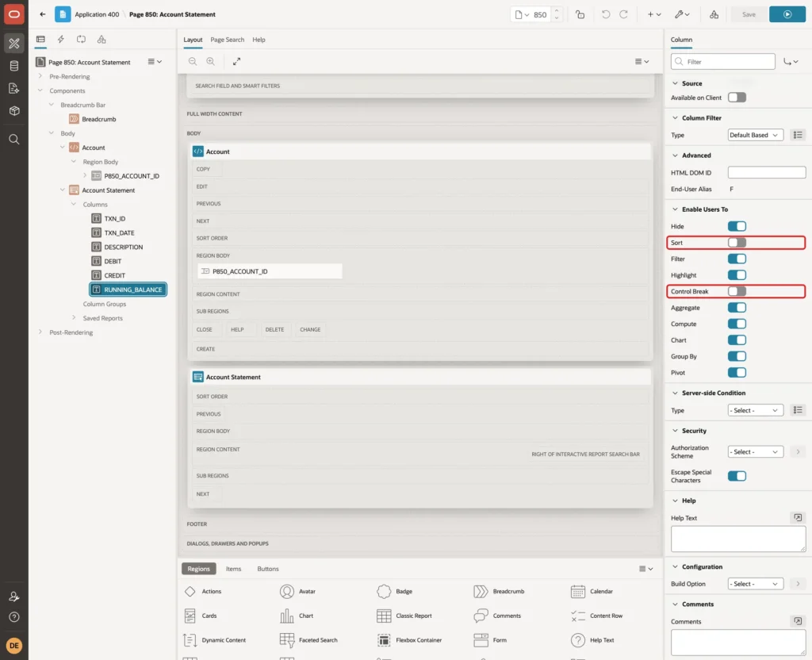Switch to the Rendering tree tab

pyautogui.click(x=40, y=40)
